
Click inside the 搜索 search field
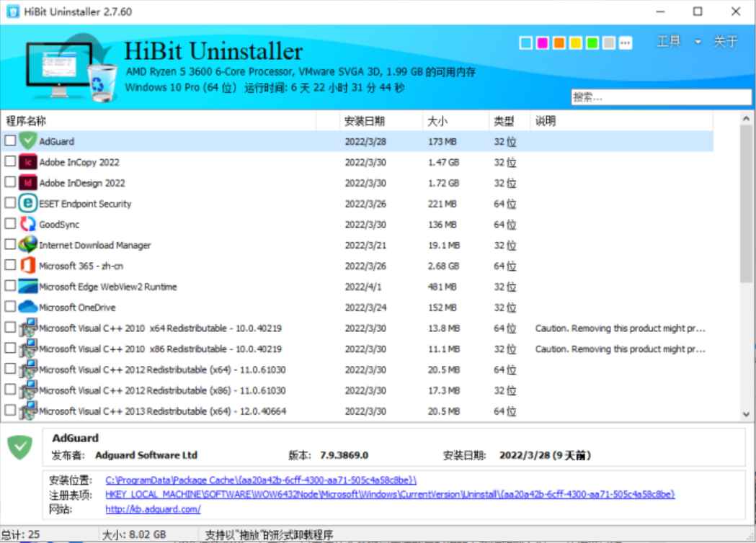(x=663, y=97)
